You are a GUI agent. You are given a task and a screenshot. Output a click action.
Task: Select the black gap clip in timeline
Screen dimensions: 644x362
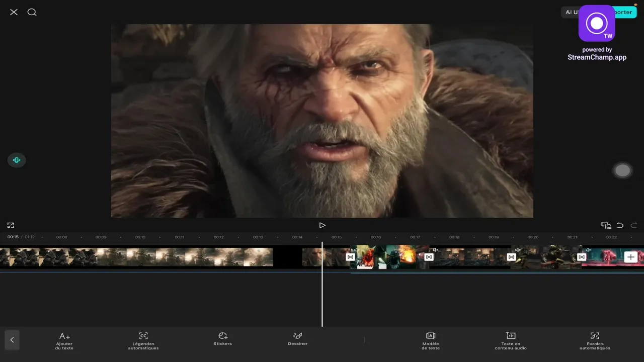pos(287,257)
